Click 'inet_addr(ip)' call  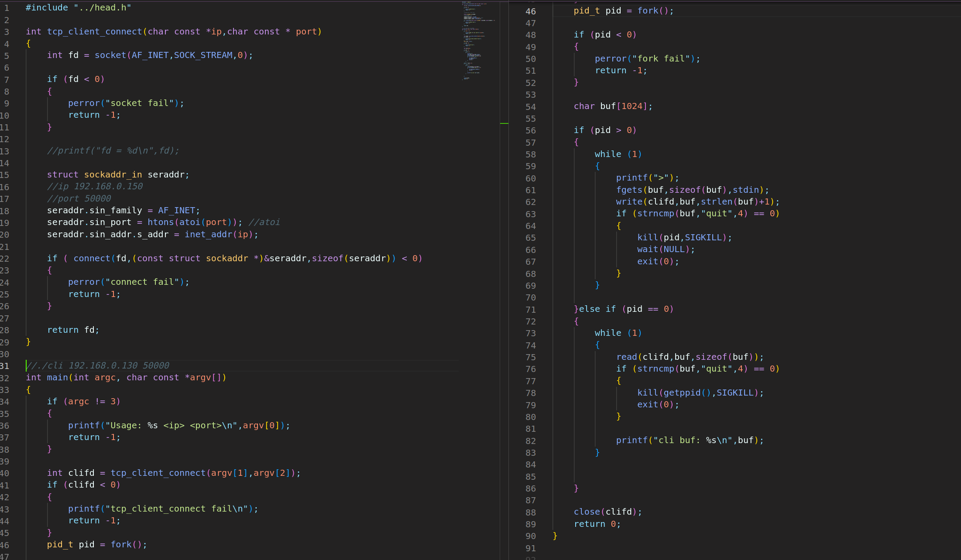219,234
